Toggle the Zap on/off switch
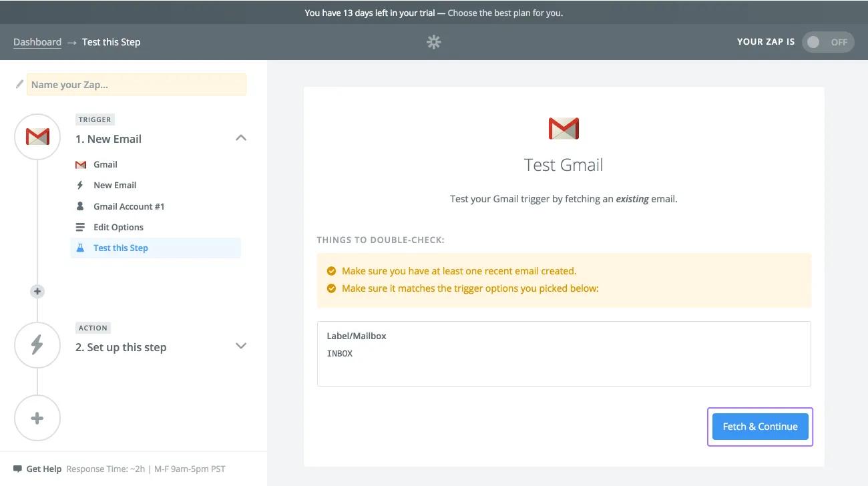This screenshot has height=486, width=868. tap(827, 42)
